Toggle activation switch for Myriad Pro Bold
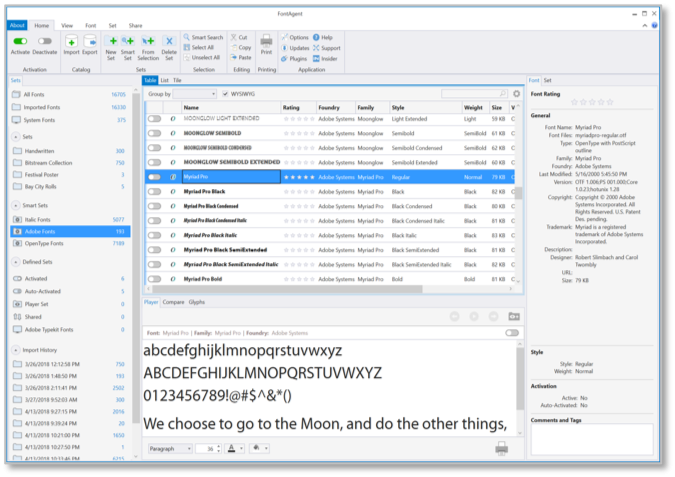Image resolution: width=675 pixels, height=477 pixels. click(155, 279)
